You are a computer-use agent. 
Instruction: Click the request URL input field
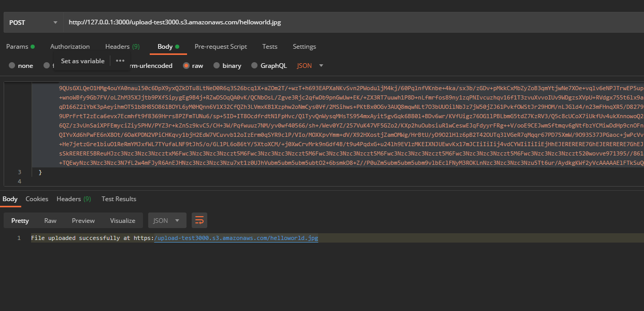coord(354,22)
